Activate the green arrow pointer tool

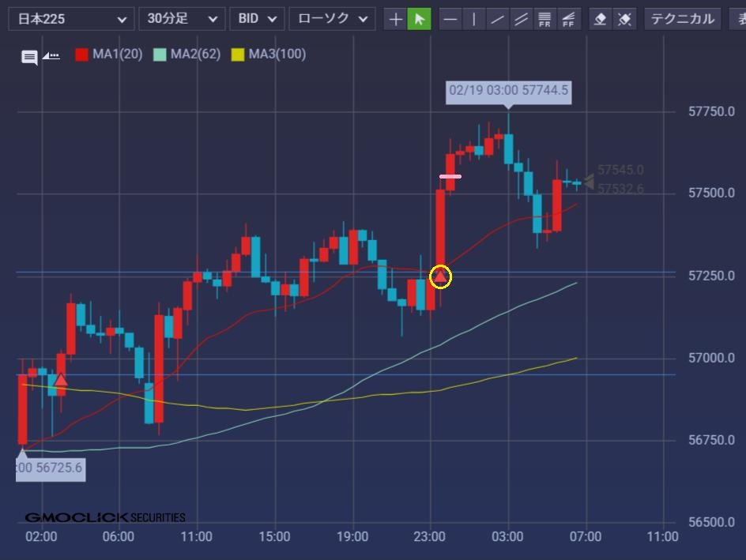coord(419,19)
